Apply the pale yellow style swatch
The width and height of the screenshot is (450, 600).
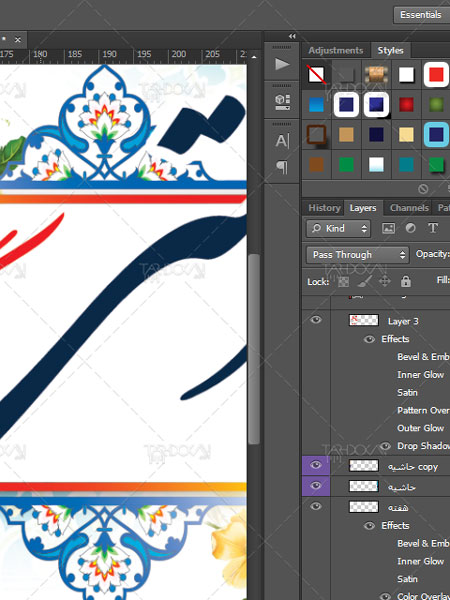point(406,135)
